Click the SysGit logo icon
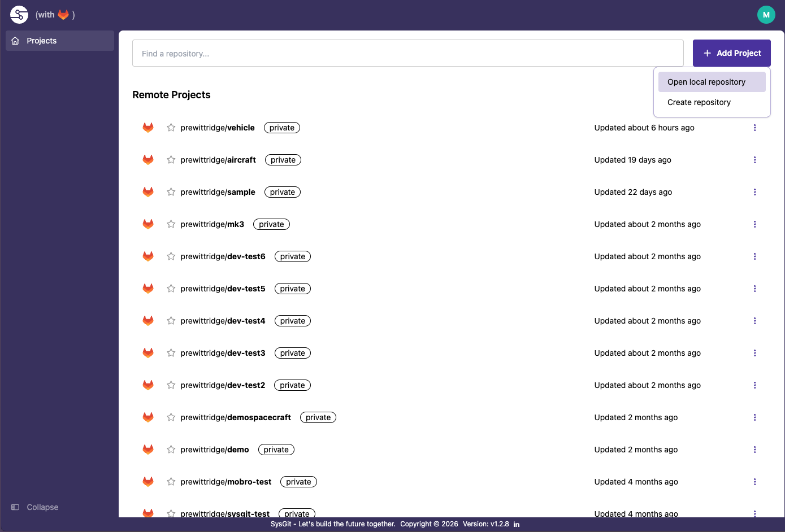The width and height of the screenshot is (785, 532). pyautogui.click(x=19, y=15)
